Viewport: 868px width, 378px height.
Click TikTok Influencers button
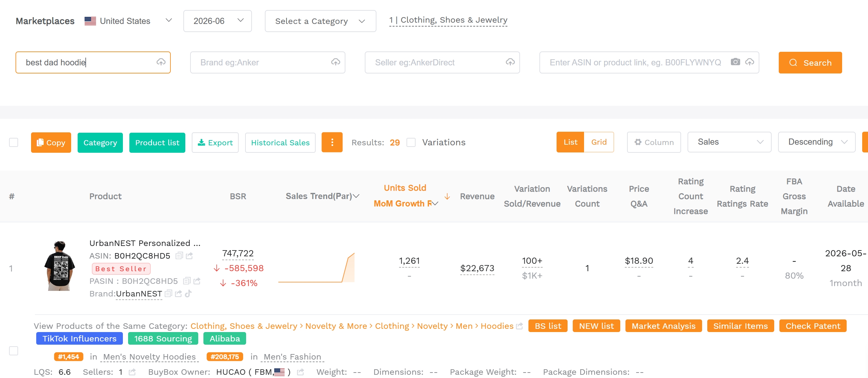click(x=79, y=338)
